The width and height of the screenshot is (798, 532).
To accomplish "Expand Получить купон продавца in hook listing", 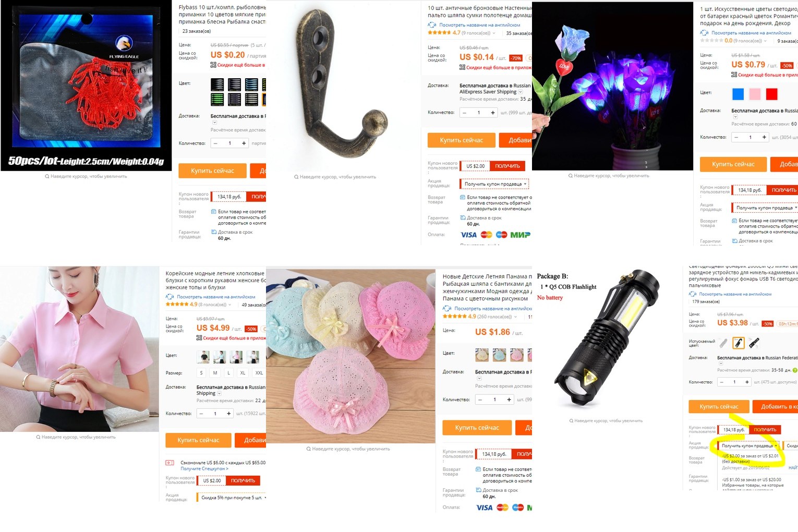I will pyautogui.click(x=493, y=184).
